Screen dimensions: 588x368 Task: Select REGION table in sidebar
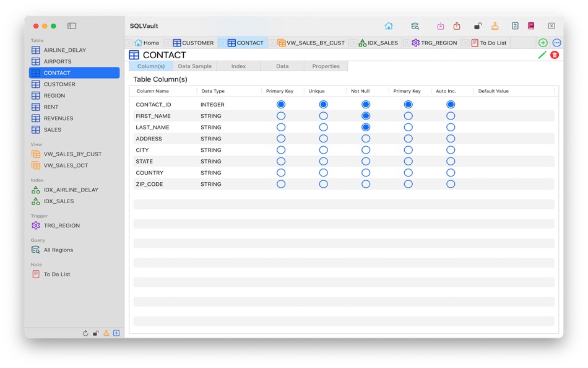pos(74,95)
